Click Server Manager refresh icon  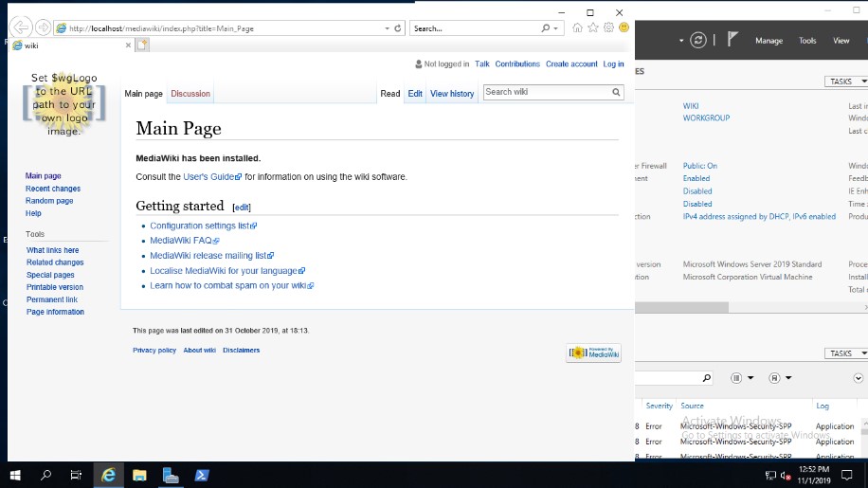(x=698, y=40)
